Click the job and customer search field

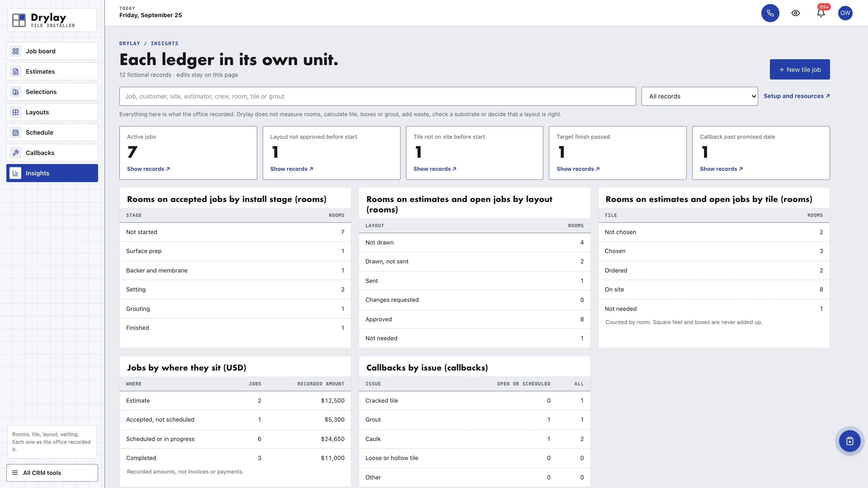pos(377,96)
